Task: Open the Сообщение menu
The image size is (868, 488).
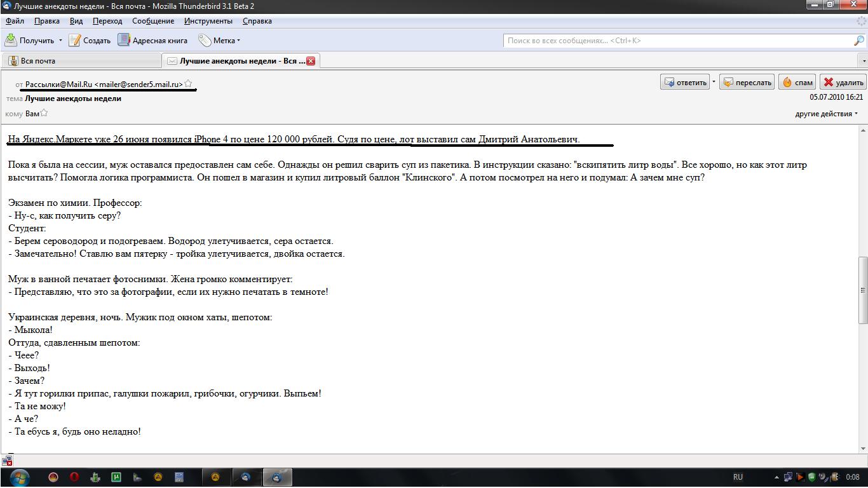Action: point(154,21)
